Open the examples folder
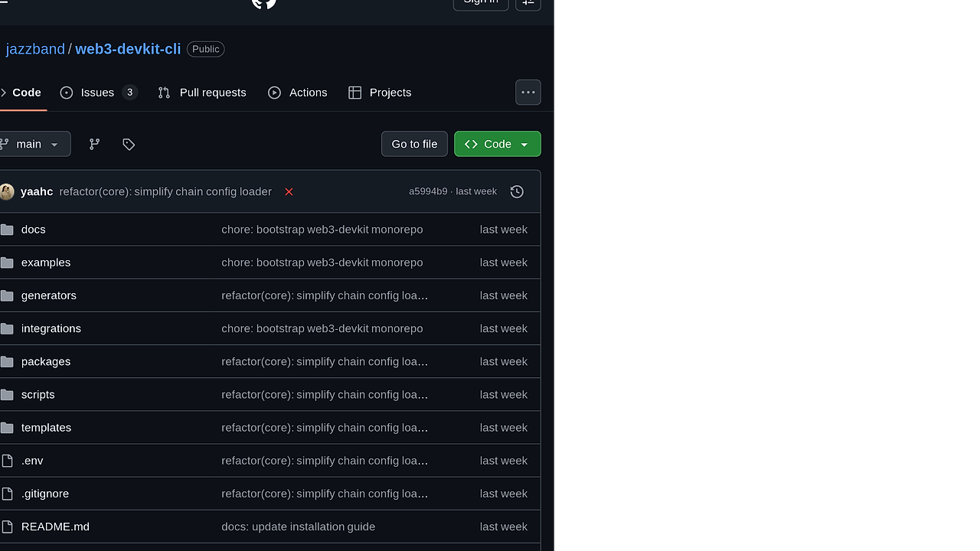The image size is (980, 551). (x=46, y=262)
